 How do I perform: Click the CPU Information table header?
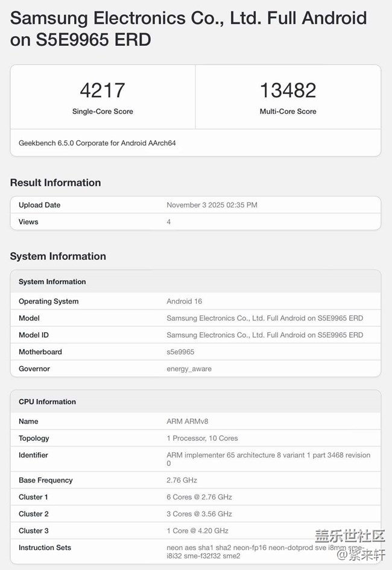click(x=47, y=402)
